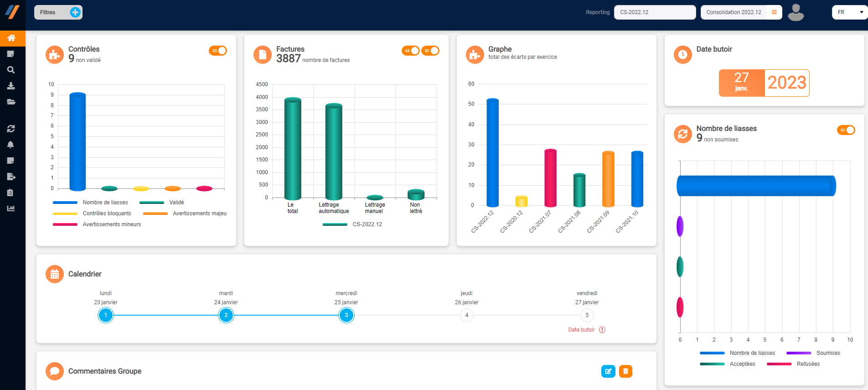This screenshot has height=390, width=868.
Task: Open the CS-2022.12 reporting selector
Action: click(654, 12)
